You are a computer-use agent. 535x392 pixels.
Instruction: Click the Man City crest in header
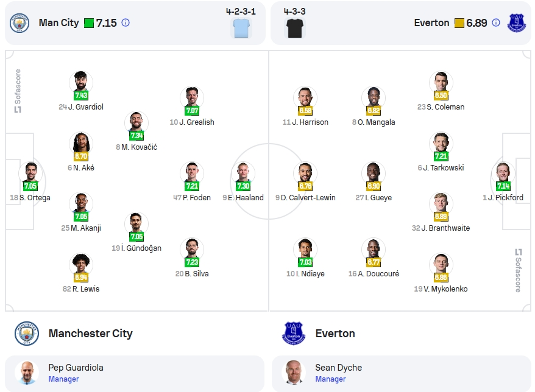(x=19, y=23)
